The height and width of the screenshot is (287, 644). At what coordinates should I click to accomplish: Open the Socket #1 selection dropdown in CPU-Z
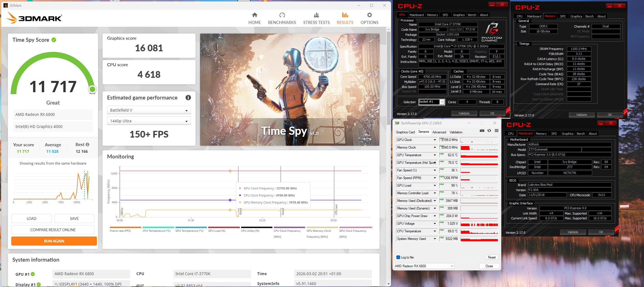pyautogui.click(x=432, y=102)
